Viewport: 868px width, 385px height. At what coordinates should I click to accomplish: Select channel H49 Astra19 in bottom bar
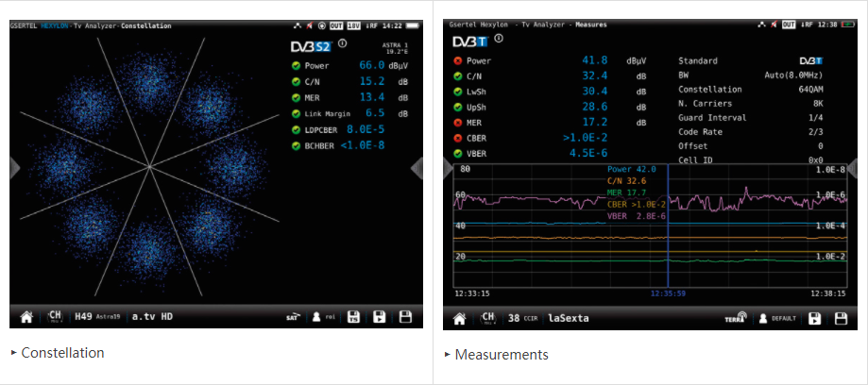click(98, 316)
